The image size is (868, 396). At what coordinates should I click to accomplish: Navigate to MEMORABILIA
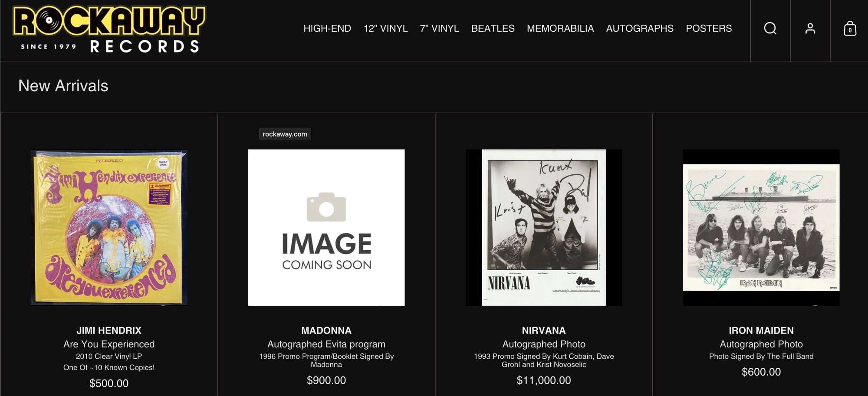(x=560, y=29)
